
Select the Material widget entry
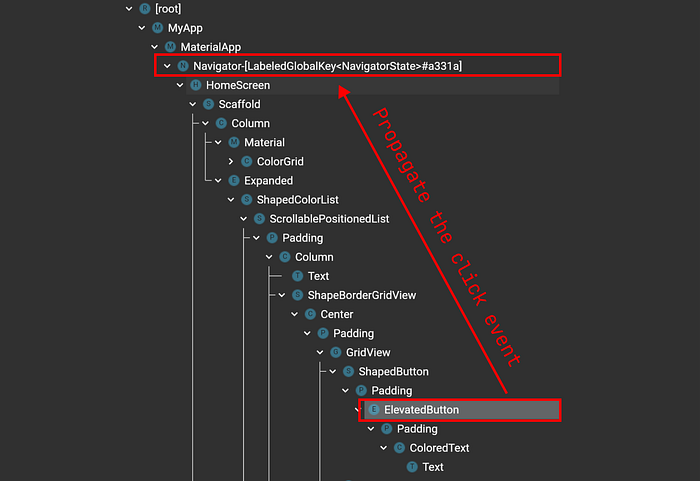tap(264, 142)
